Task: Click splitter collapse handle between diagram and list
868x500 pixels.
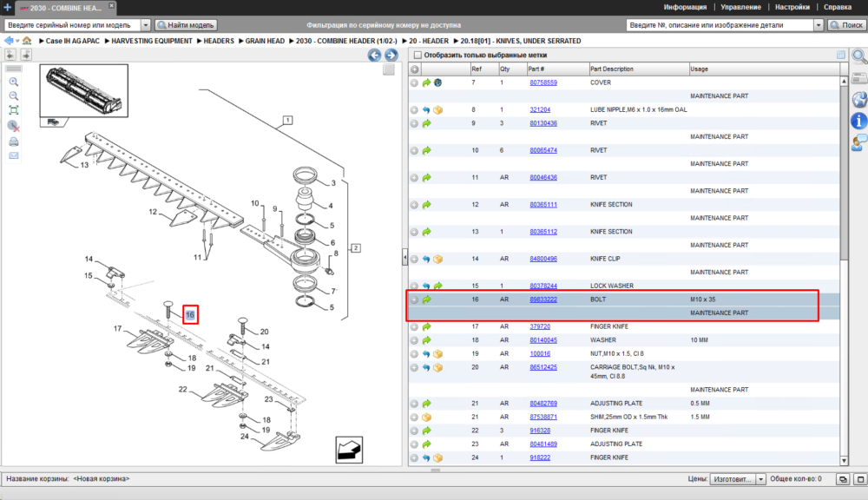Action: coord(404,258)
